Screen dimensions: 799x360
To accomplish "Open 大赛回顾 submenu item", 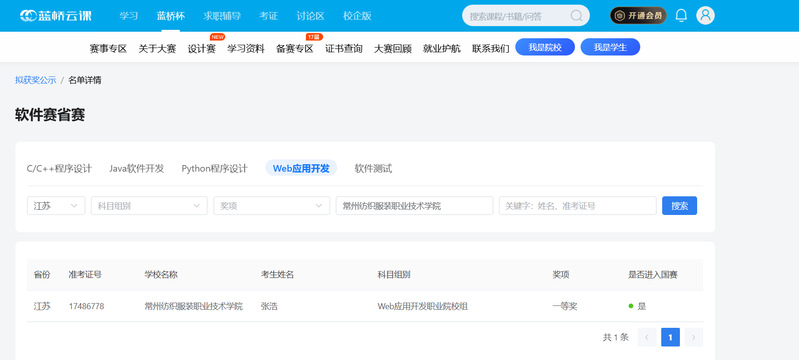I will pos(392,48).
